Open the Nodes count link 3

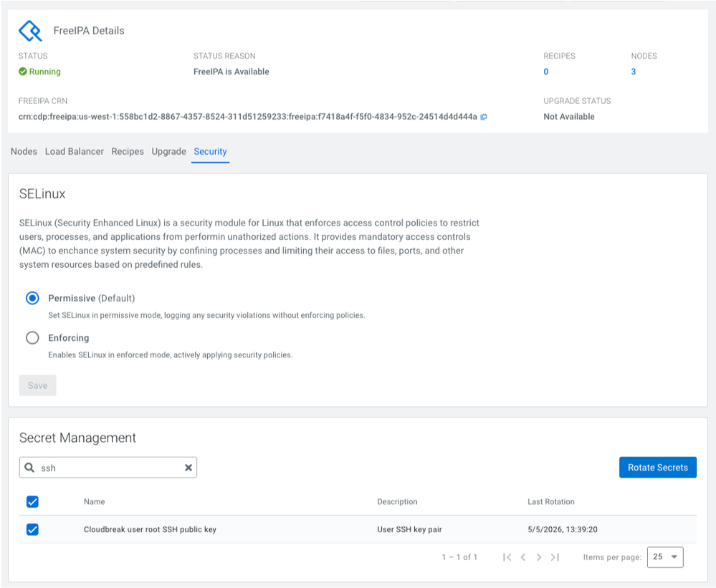[634, 72]
